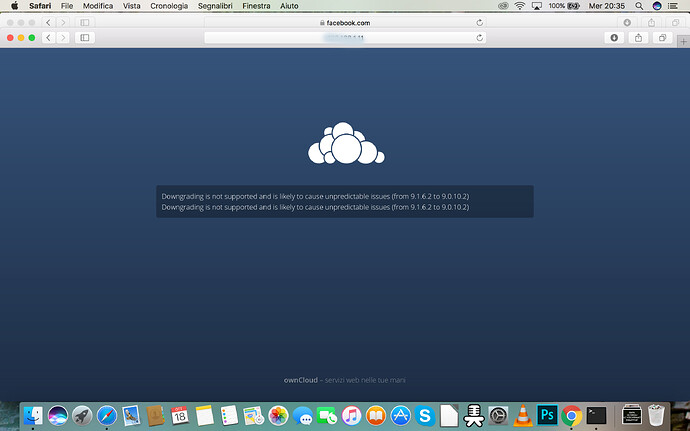Open Finder from the Dock
690x431 pixels.
point(33,415)
